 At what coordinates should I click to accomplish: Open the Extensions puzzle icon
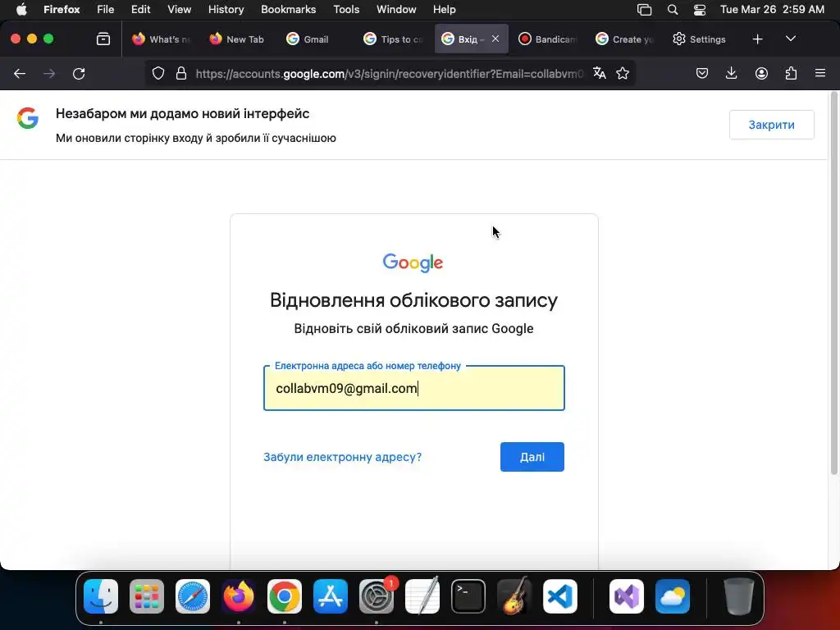[x=791, y=73]
